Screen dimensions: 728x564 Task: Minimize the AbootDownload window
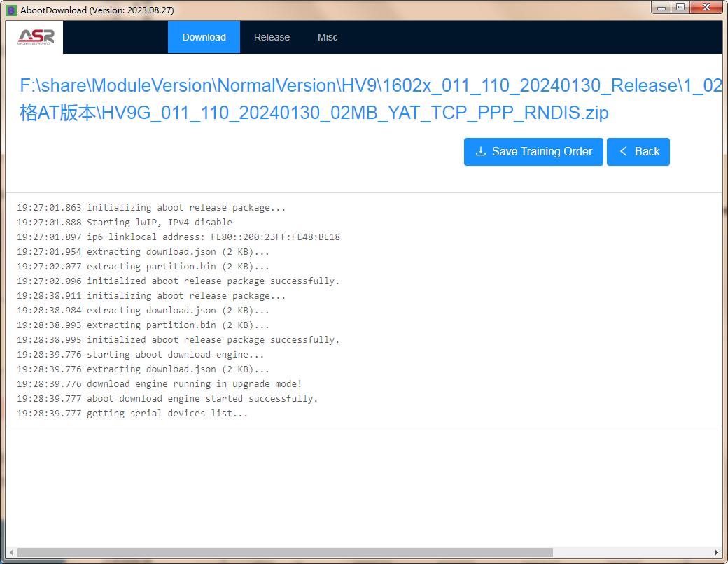click(661, 8)
